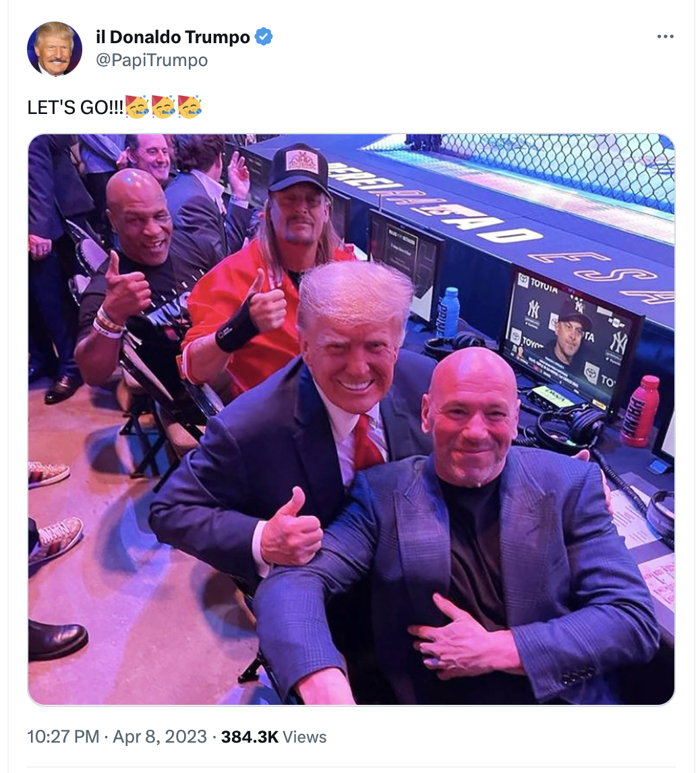
Task: Open the round profile avatar picture
Action: click(55, 49)
